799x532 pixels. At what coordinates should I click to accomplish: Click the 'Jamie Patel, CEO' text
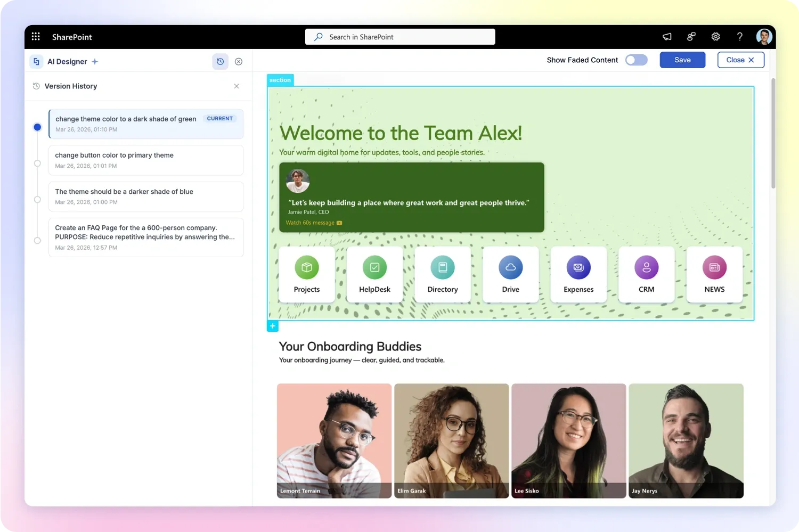(x=308, y=212)
